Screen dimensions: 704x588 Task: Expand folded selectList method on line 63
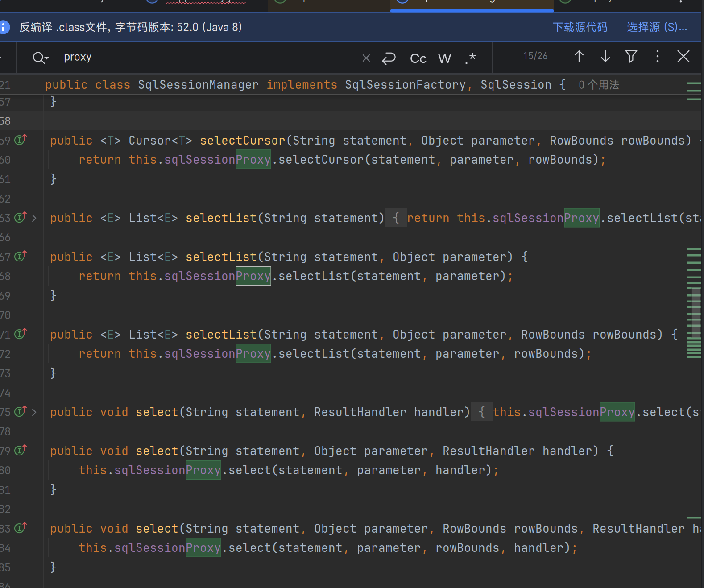pos(34,218)
